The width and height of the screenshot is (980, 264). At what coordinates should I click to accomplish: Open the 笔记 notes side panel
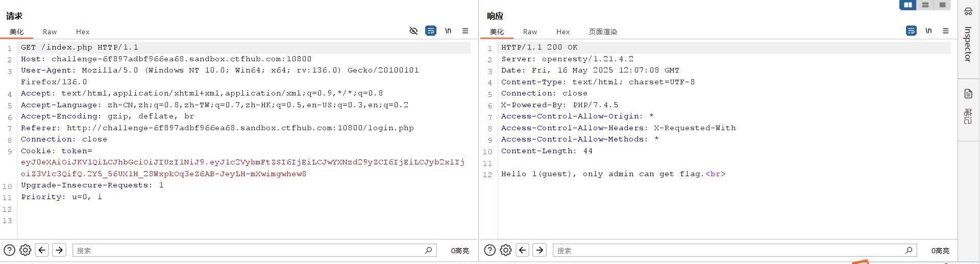tap(968, 116)
